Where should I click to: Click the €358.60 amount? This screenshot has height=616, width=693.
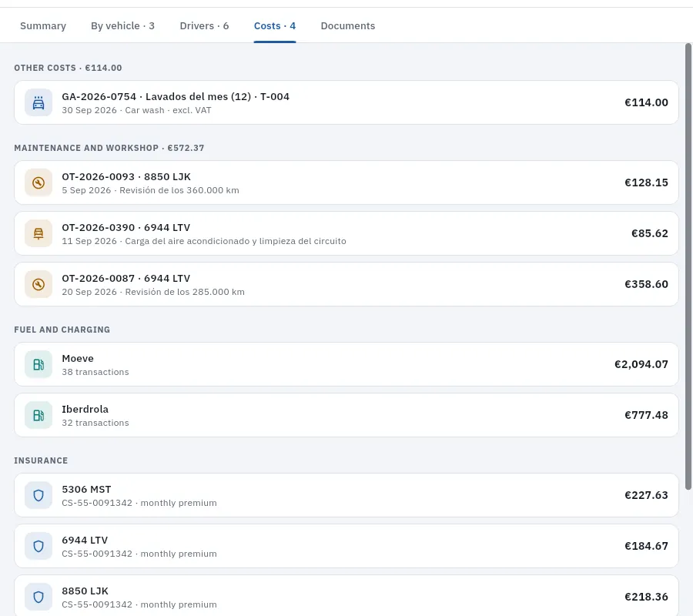[646, 284]
